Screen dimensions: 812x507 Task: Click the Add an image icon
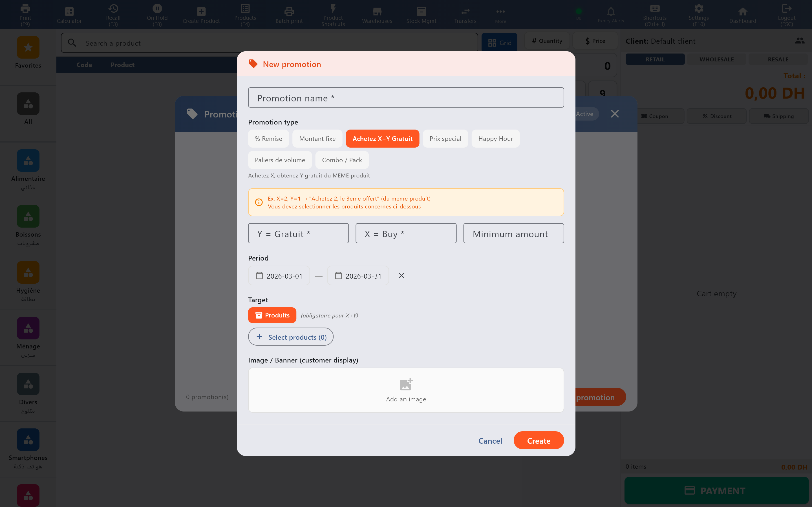click(406, 384)
